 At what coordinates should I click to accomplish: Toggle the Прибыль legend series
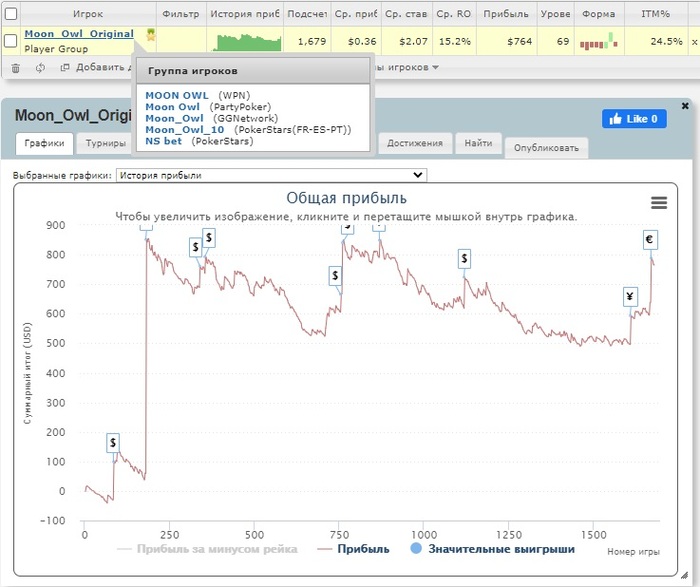[x=353, y=549]
